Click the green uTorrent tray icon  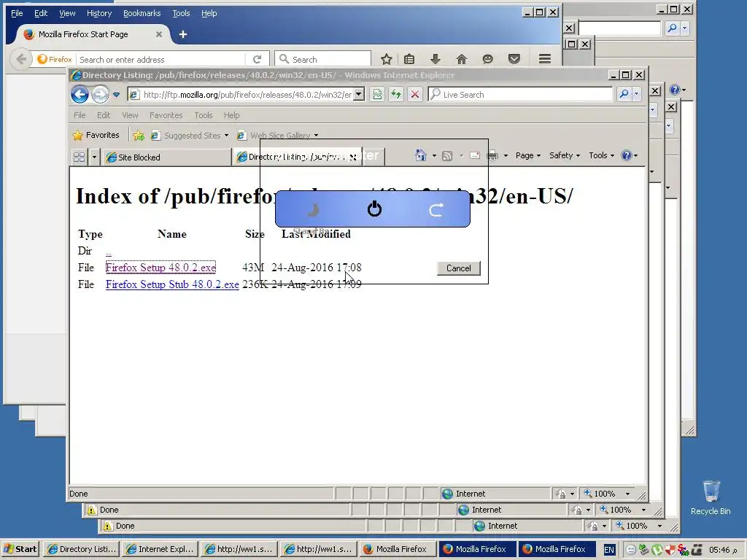tap(657, 550)
